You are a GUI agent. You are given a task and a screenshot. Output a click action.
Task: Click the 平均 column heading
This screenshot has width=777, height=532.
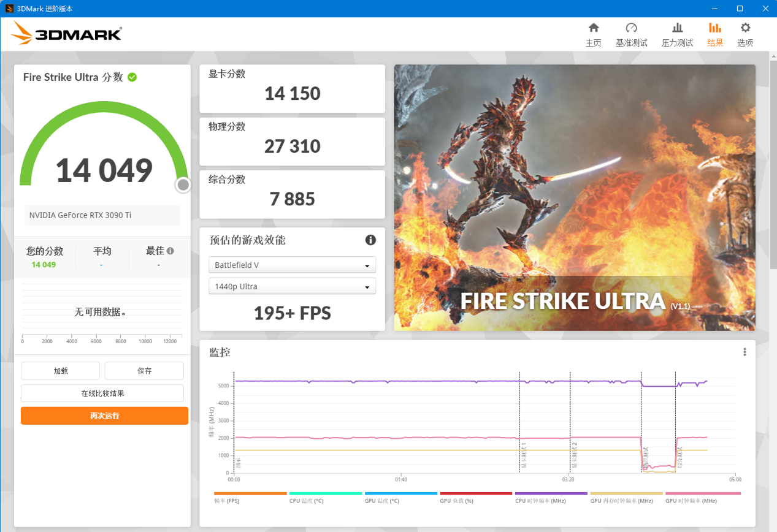coord(102,251)
